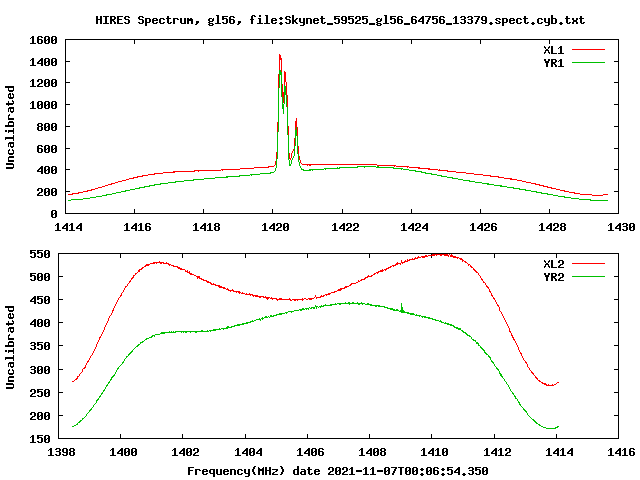Click the tallest red peak near 1420 MHz
This screenshot has width=640, height=480.
pos(280,56)
